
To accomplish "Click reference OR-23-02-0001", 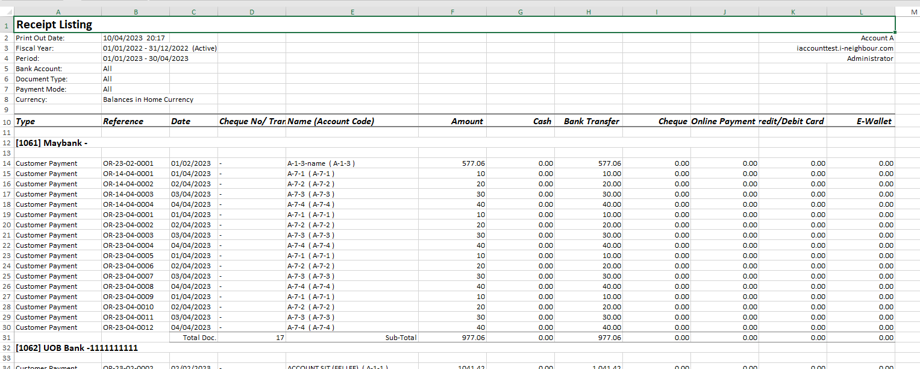I will click(x=135, y=163).
